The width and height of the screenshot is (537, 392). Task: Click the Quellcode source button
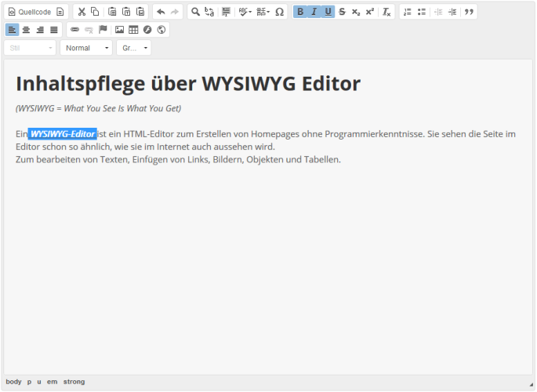point(29,12)
